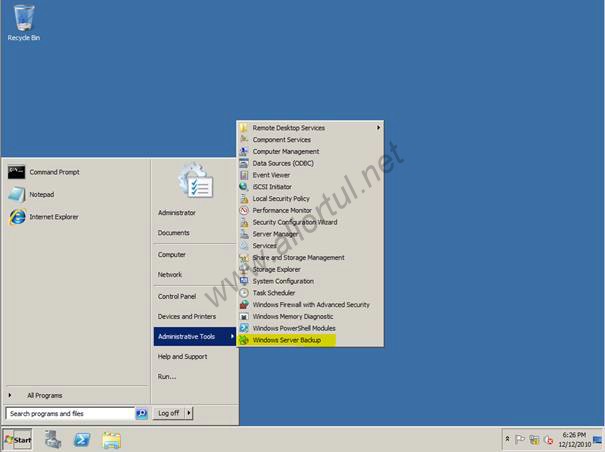Open Windows Server Backup menu entry
The width and height of the screenshot is (605, 452).
310,340
